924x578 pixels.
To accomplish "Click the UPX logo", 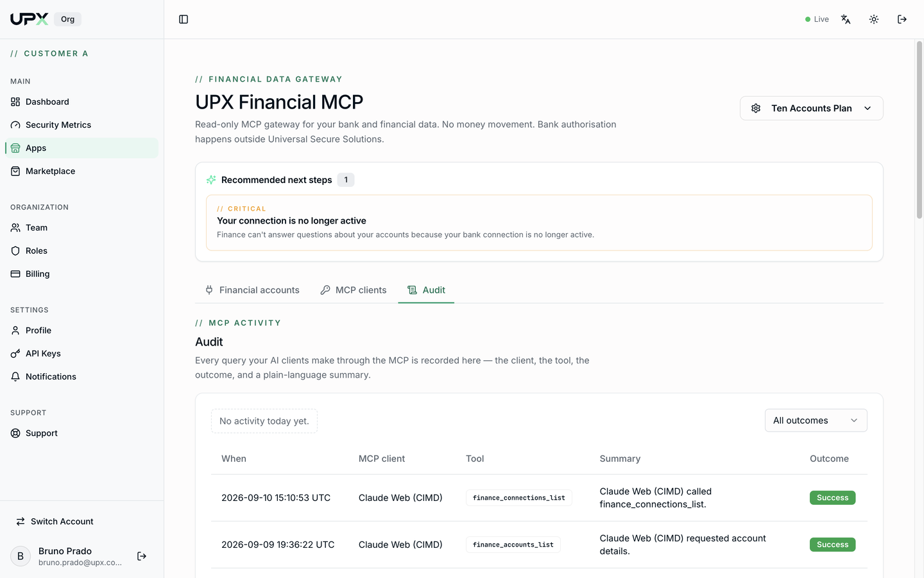I will coord(30,19).
